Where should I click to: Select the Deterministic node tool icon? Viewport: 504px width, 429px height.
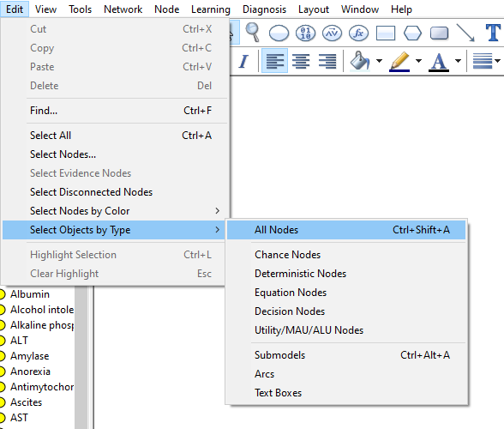[305, 33]
